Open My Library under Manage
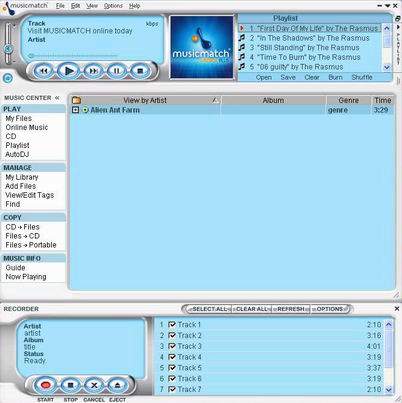Viewport: 402px width, 403px height. pyautogui.click(x=22, y=177)
